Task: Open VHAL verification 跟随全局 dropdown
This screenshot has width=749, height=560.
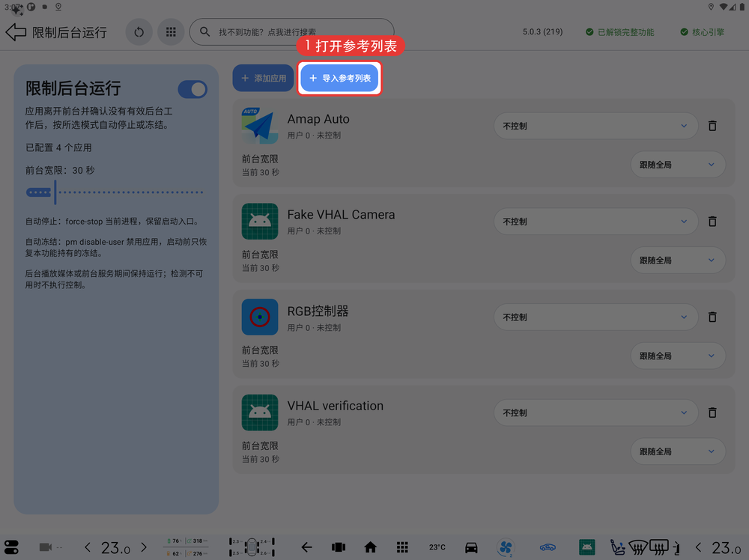Action: click(678, 451)
